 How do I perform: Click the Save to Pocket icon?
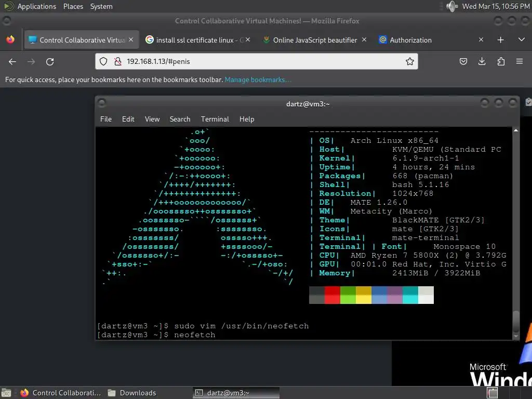pyautogui.click(x=463, y=61)
